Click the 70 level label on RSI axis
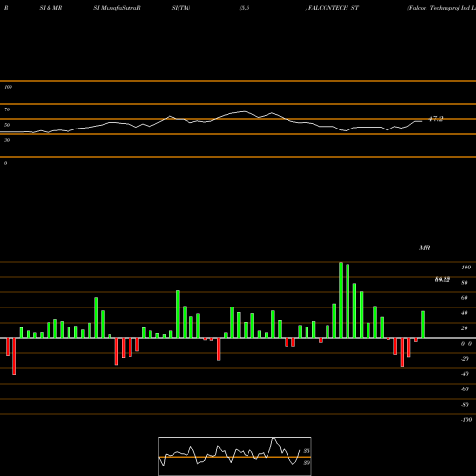Image resolution: width=476 pixels, height=476 pixels. [7, 109]
